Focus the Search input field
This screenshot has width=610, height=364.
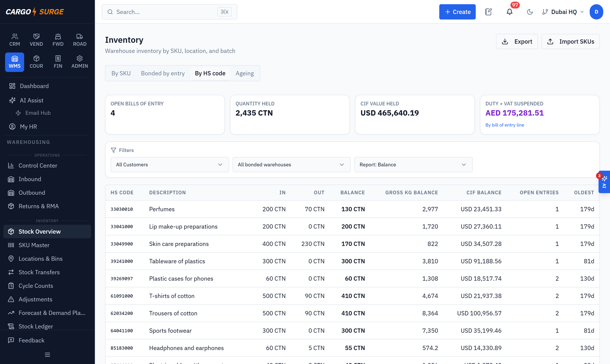click(x=169, y=12)
